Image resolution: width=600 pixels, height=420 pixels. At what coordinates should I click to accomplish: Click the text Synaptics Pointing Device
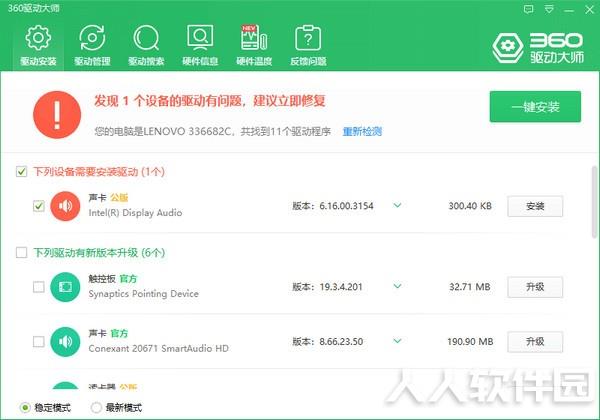[143, 294]
